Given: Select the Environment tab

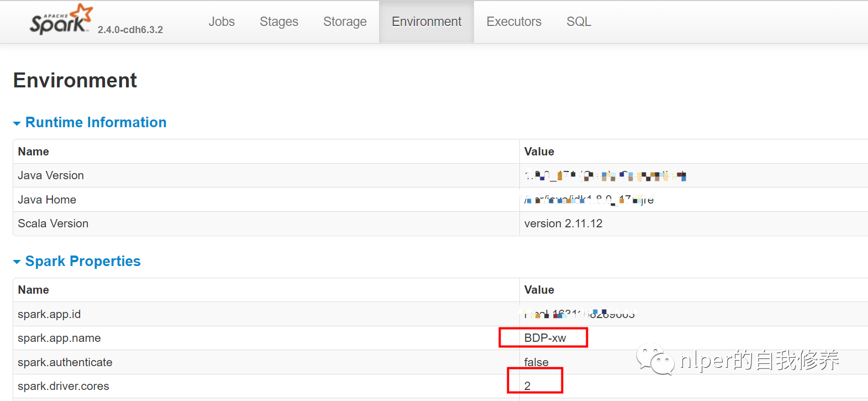Looking at the screenshot, I should (427, 22).
